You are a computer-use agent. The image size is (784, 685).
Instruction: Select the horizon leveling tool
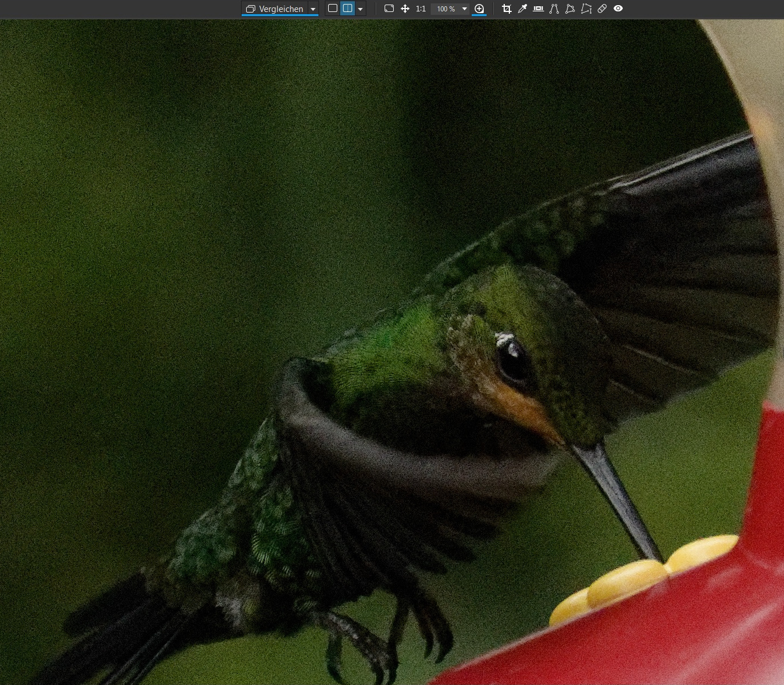(x=538, y=9)
